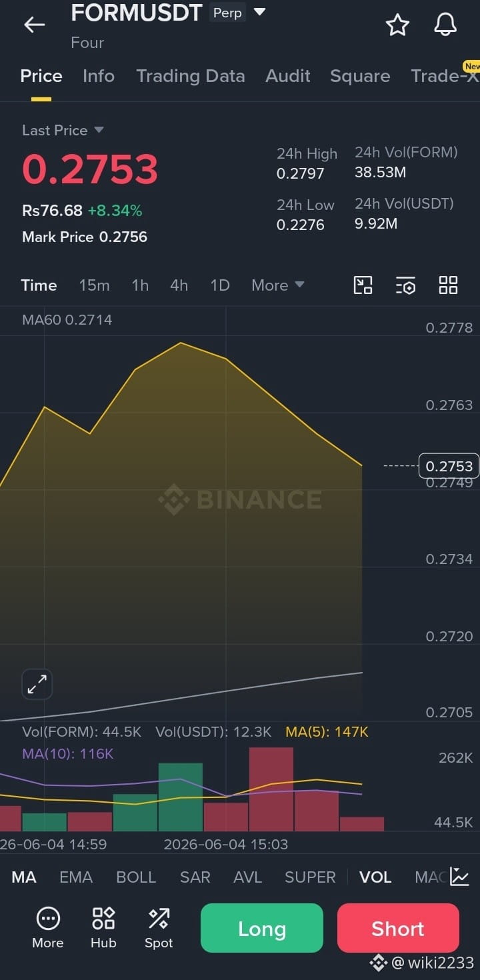480x980 pixels.
Task: Add FORMUSDT to favorites with star icon
Action: 397,25
